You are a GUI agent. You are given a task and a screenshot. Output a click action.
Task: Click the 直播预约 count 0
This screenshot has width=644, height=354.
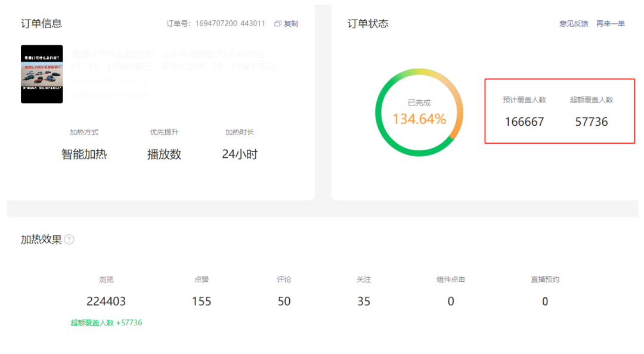(x=544, y=302)
